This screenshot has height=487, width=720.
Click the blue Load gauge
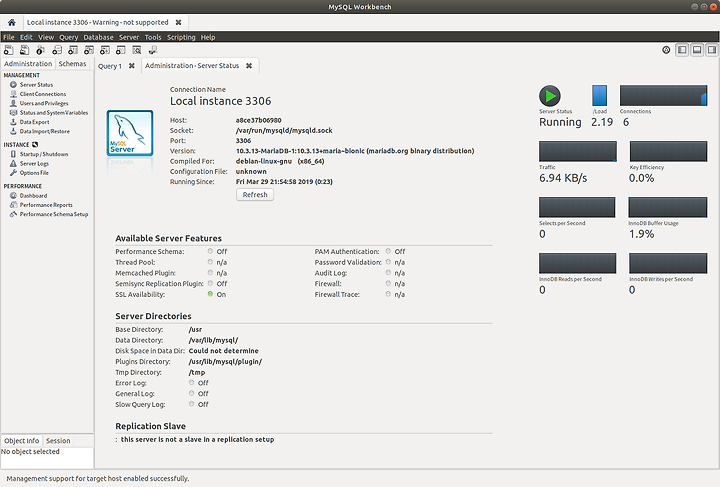(600, 95)
